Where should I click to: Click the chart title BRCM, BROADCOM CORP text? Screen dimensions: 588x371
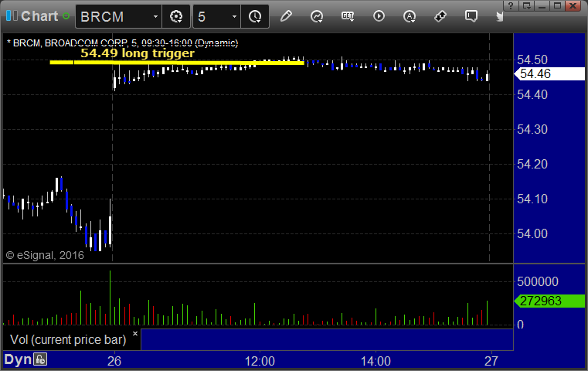click(x=123, y=43)
